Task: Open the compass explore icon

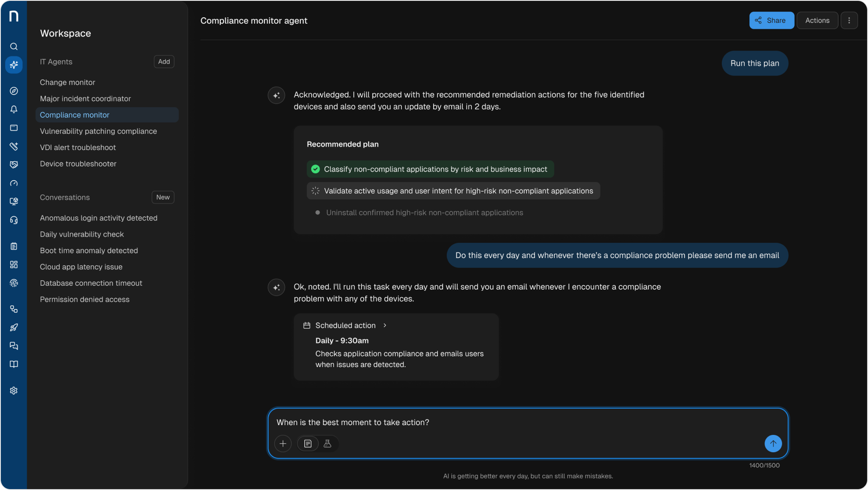Action: pyautogui.click(x=14, y=91)
